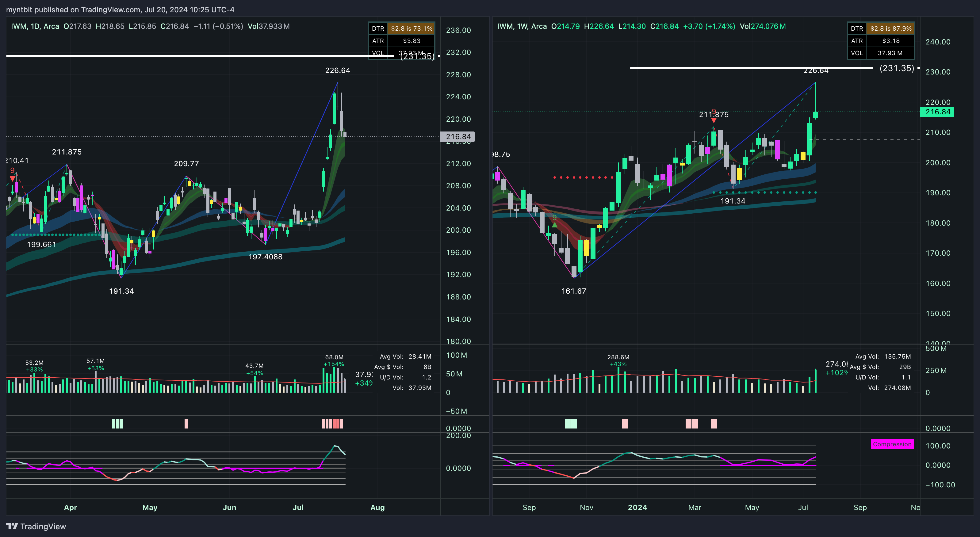Click the 211.875 label on weekly chart
Screen dimensions: 980x537
(x=714, y=114)
